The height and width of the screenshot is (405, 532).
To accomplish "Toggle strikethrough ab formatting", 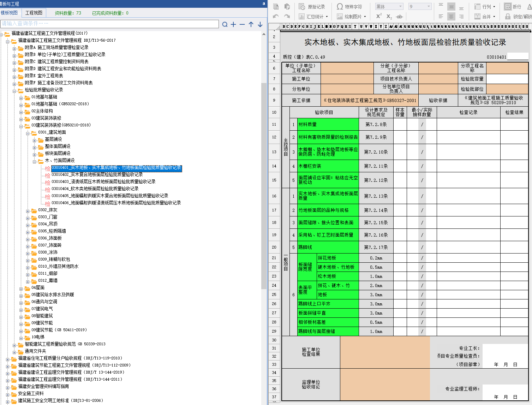I will pos(399,16).
